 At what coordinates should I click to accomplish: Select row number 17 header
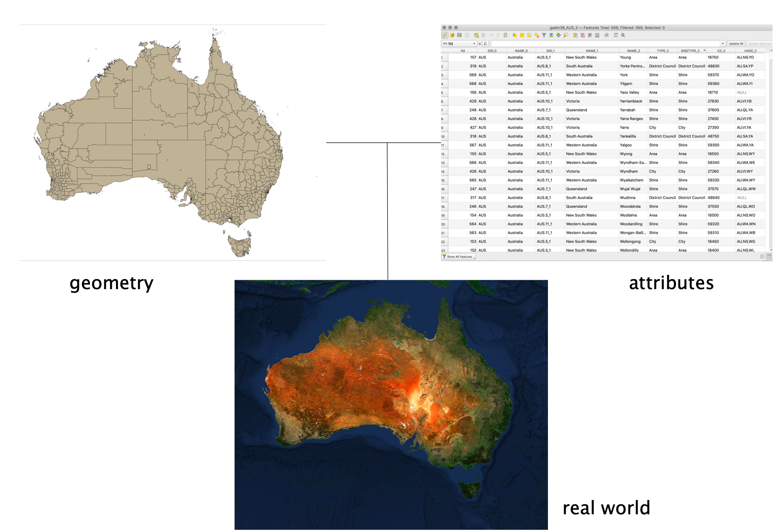click(444, 198)
